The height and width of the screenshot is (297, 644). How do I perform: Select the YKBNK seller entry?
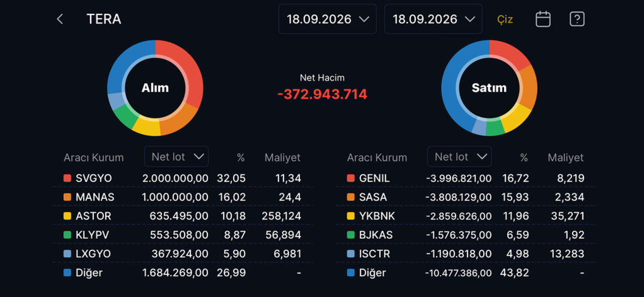466,216
